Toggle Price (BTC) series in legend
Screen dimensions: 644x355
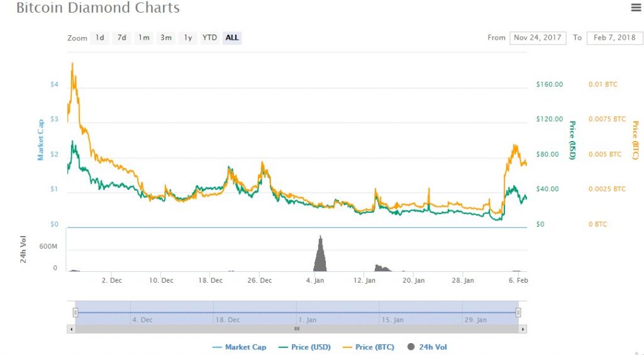click(x=369, y=347)
